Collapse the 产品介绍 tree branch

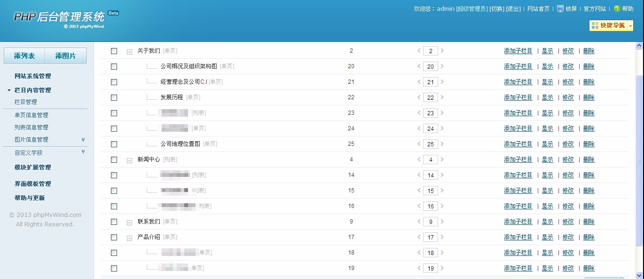(129, 238)
